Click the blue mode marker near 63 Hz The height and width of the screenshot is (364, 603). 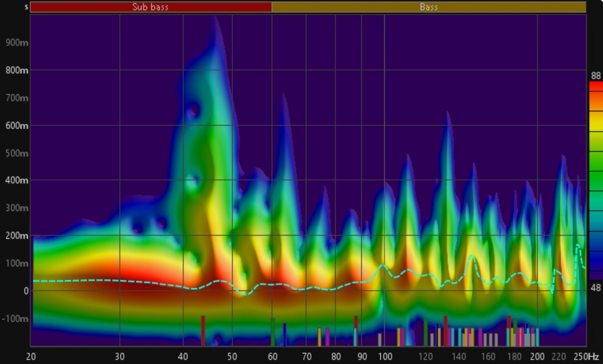click(x=284, y=334)
